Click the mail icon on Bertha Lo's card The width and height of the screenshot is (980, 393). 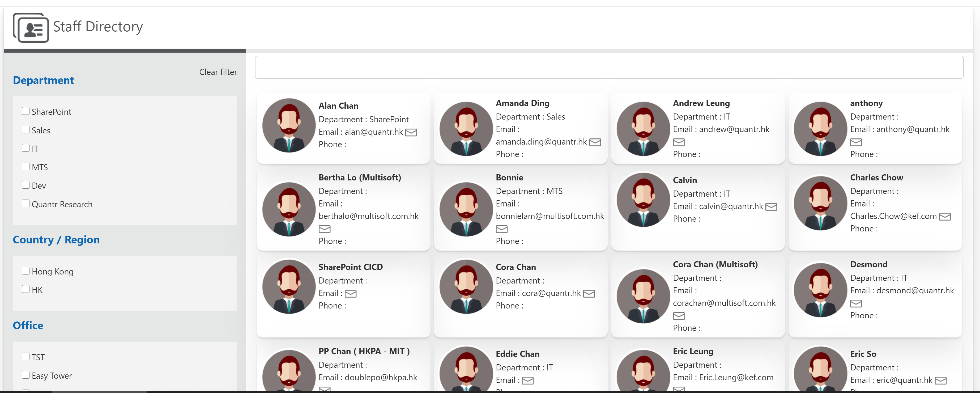tap(325, 229)
